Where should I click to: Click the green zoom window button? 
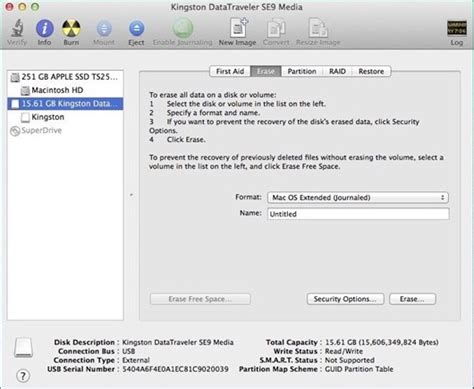point(35,7)
